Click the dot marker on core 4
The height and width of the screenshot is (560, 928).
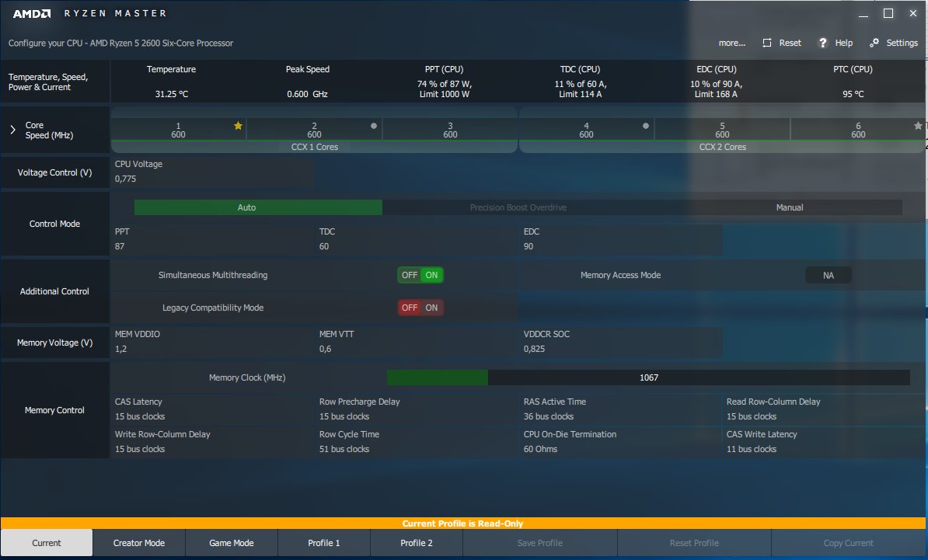tap(646, 125)
